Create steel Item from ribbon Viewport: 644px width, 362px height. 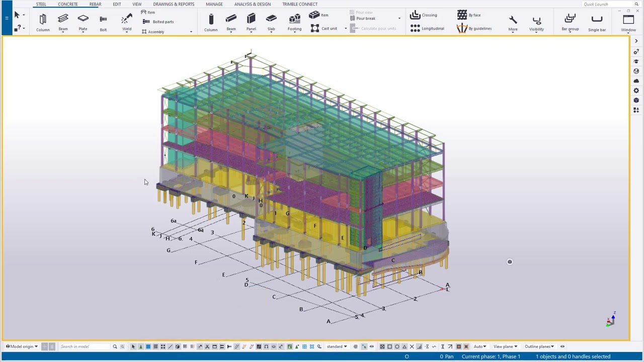point(148,12)
